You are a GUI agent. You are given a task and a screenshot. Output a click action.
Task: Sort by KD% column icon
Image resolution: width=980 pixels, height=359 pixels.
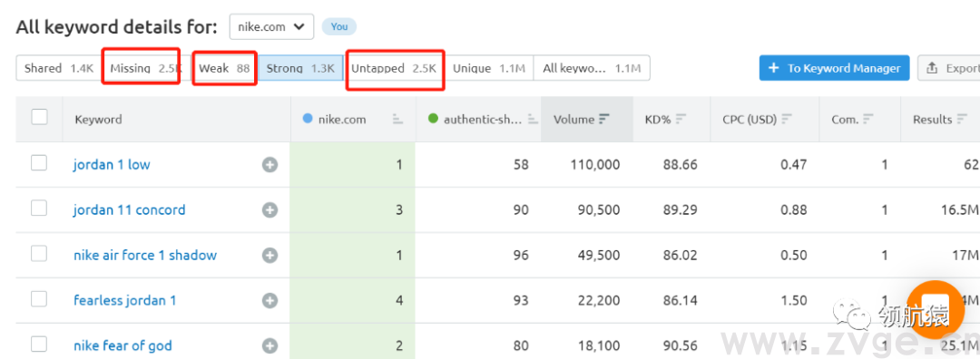tap(681, 119)
